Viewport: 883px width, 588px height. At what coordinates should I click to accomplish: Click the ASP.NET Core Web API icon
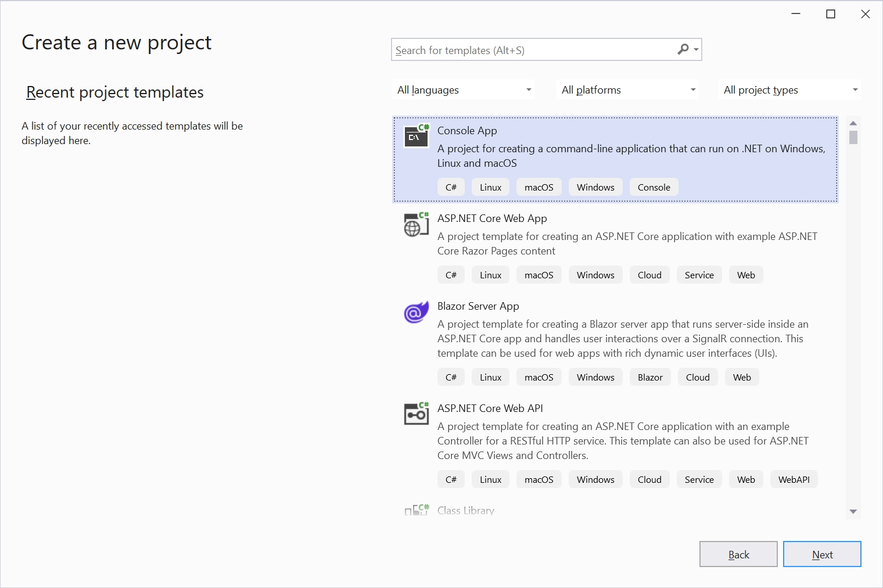tap(416, 414)
